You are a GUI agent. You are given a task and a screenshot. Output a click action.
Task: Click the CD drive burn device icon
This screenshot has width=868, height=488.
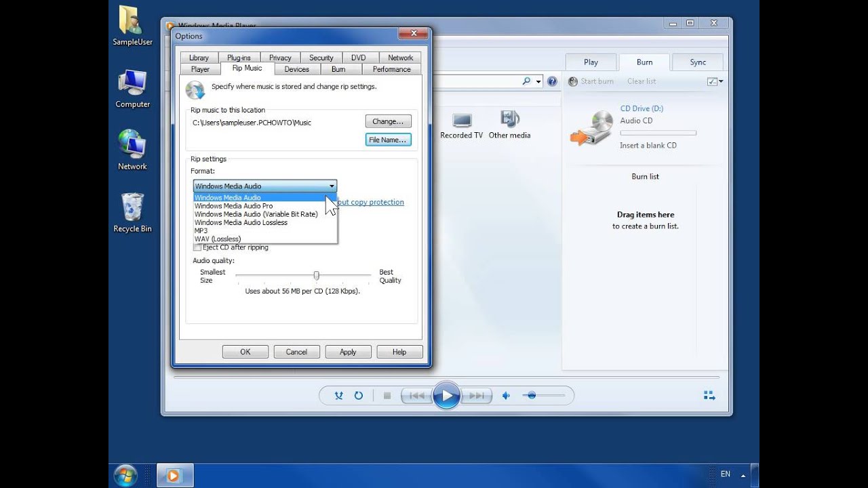click(592, 127)
